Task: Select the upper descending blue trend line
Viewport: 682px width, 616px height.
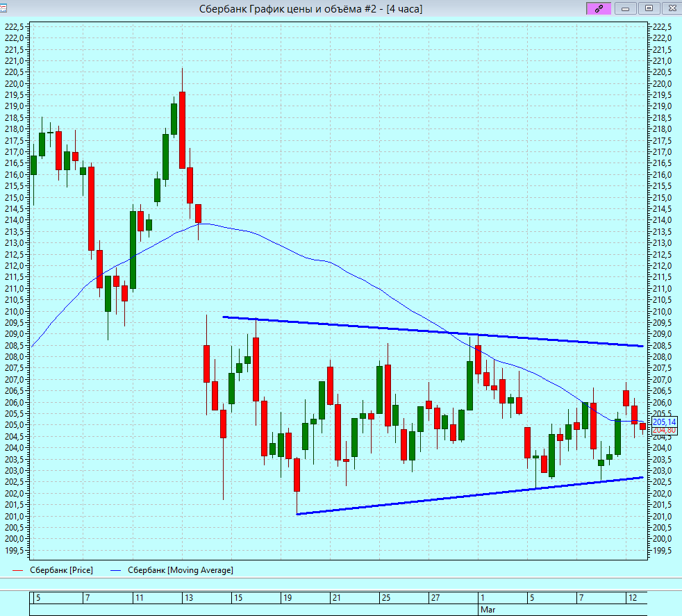Action: point(433,331)
